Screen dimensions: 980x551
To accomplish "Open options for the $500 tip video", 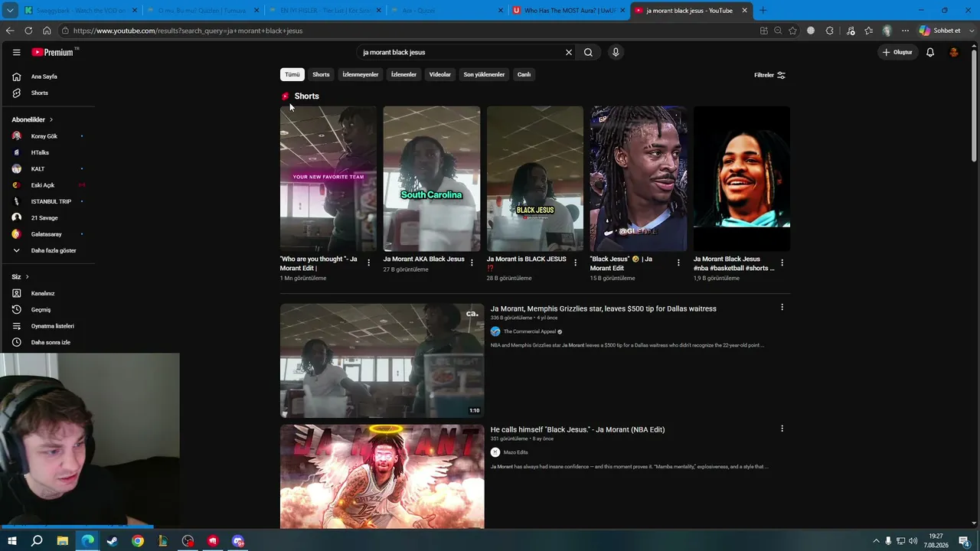I will coord(782,307).
